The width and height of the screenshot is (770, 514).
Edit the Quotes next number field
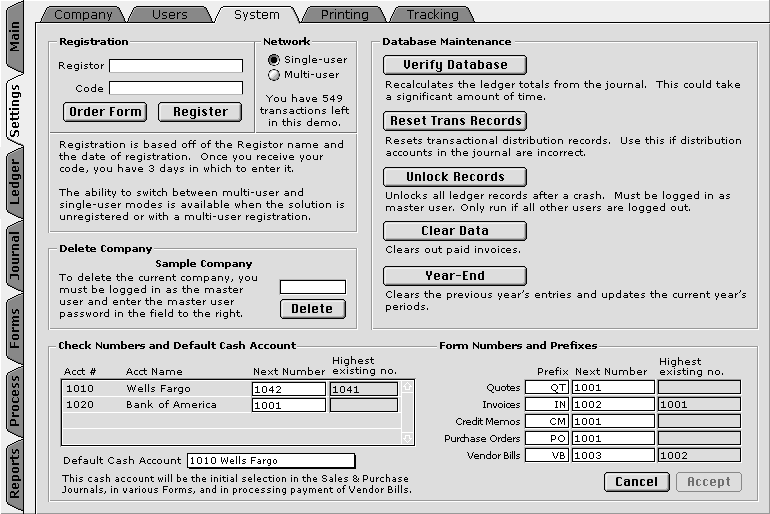pos(613,387)
